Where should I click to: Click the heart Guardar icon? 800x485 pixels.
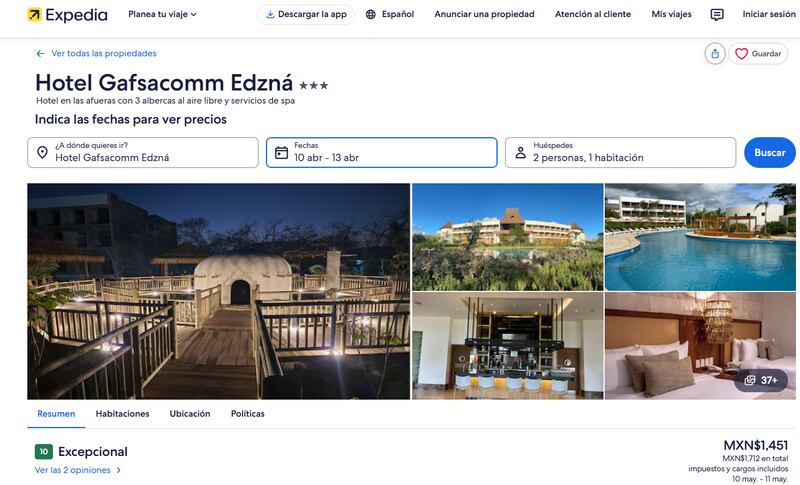tap(741, 54)
